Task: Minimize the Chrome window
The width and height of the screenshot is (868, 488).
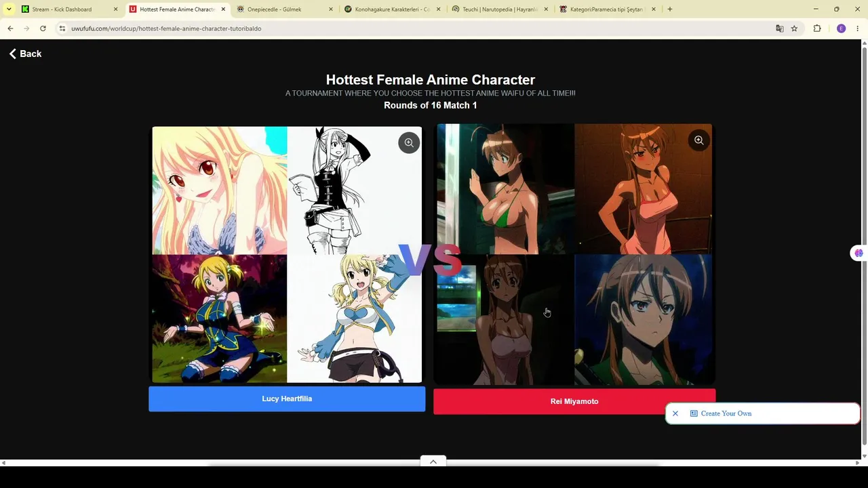Action: tap(816, 9)
